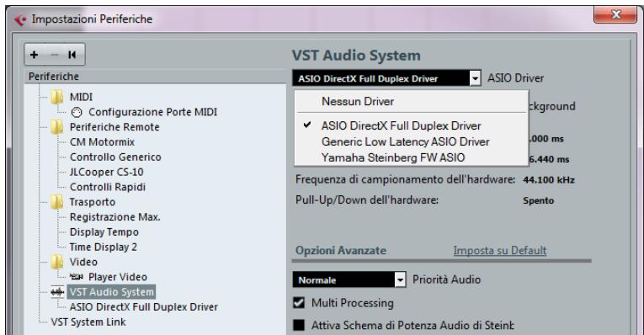Select Registrazione Max. in device tree
644x335 pixels.
click(115, 217)
